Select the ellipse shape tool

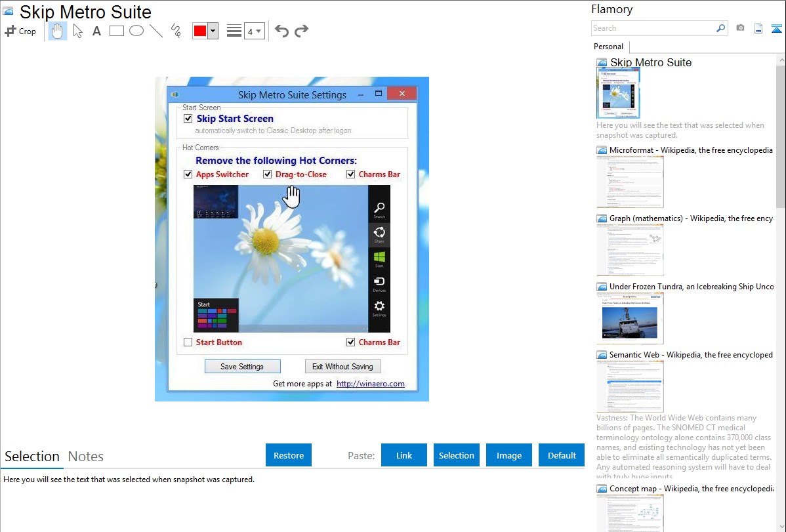(x=136, y=31)
